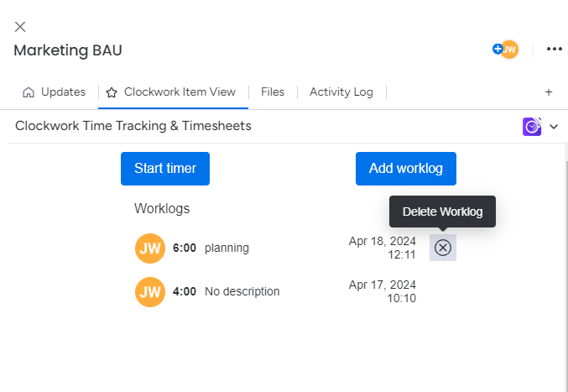This screenshot has height=392, width=568.
Task: Click the Apr 17, 2024 worklog date
Action: point(382,285)
